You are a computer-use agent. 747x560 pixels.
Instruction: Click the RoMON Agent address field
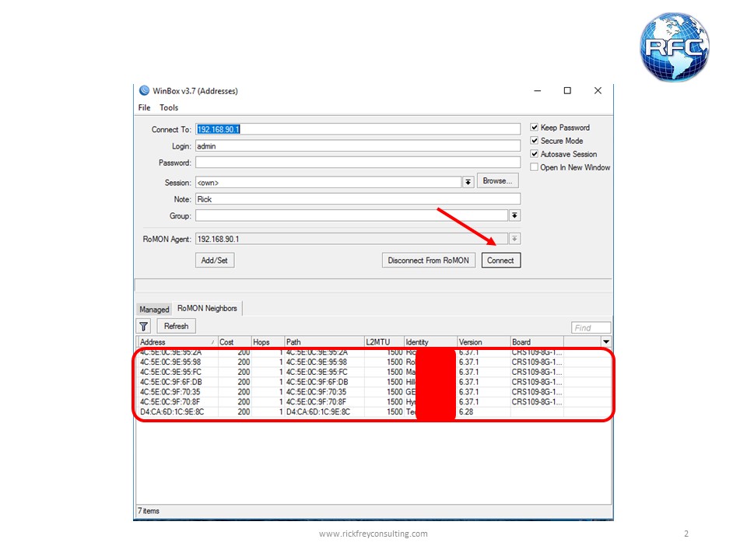pyautogui.click(x=352, y=239)
